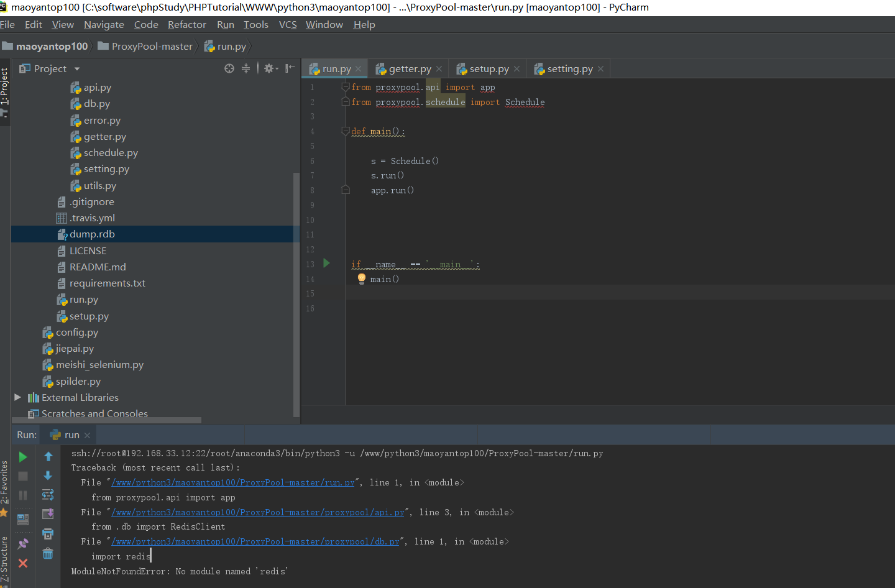
Task: Click the yellow intention light bulb in the editor
Action: (362, 279)
